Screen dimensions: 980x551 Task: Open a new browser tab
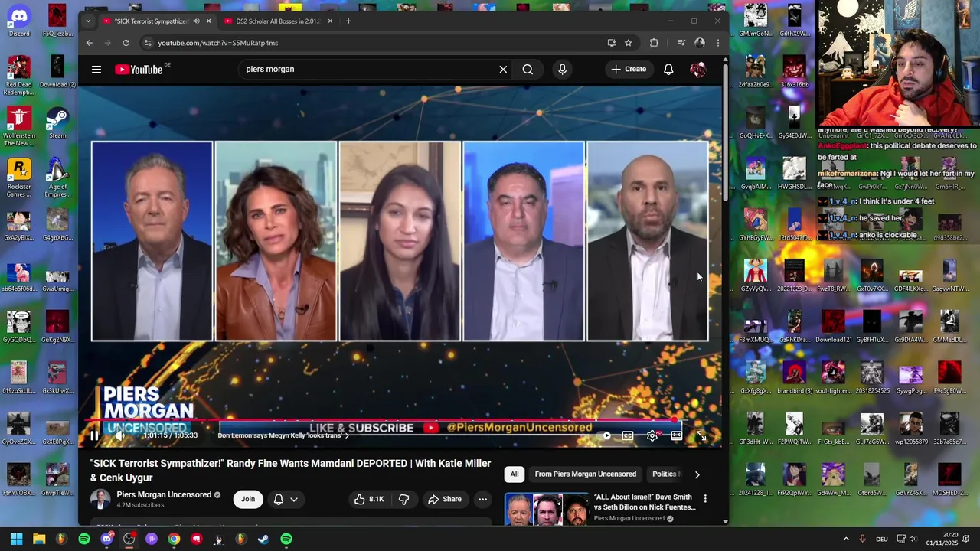point(348,21)
